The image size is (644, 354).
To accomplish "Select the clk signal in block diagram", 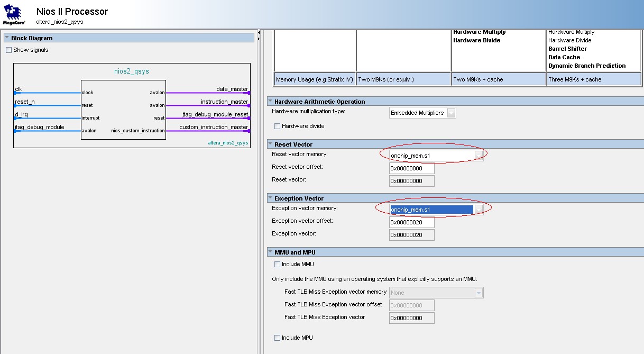I will click(x=19, y=89).
